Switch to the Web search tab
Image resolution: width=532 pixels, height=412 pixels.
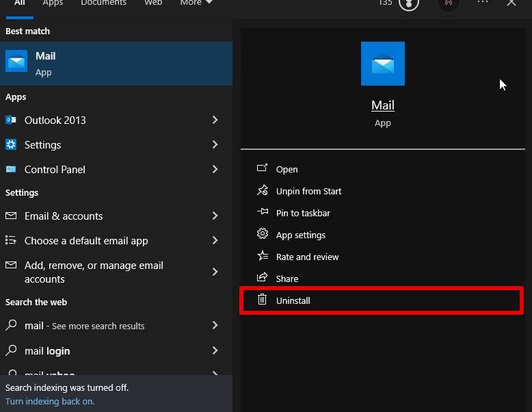pos(153,3)
